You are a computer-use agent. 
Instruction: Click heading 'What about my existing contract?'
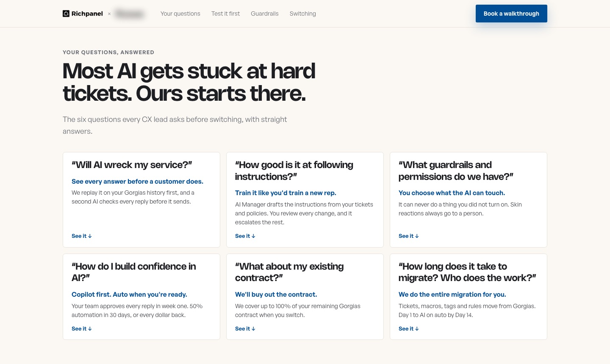pyautogui.click(x=289, y=272)
